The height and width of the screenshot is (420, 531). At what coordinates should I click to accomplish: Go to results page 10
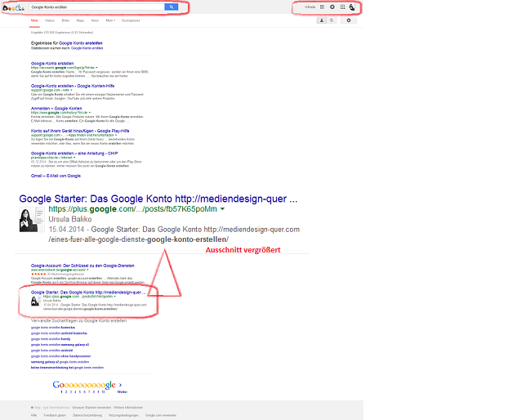[x=103, y=392]
